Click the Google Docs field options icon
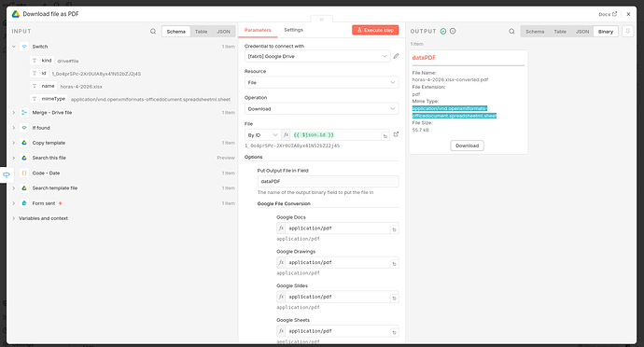Viewport: 644px width, 347px height. [x=394, y=229]
